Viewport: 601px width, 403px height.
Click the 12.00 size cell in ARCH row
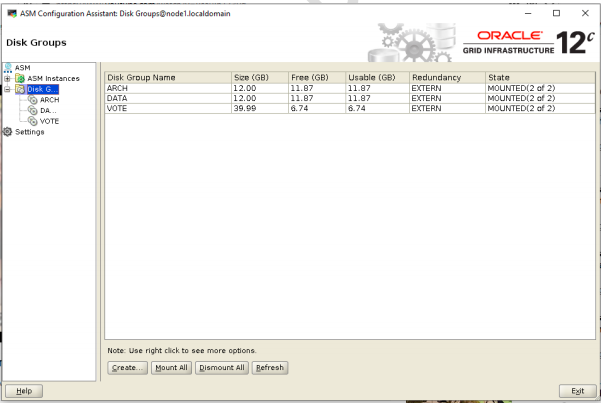pos(260,88)
